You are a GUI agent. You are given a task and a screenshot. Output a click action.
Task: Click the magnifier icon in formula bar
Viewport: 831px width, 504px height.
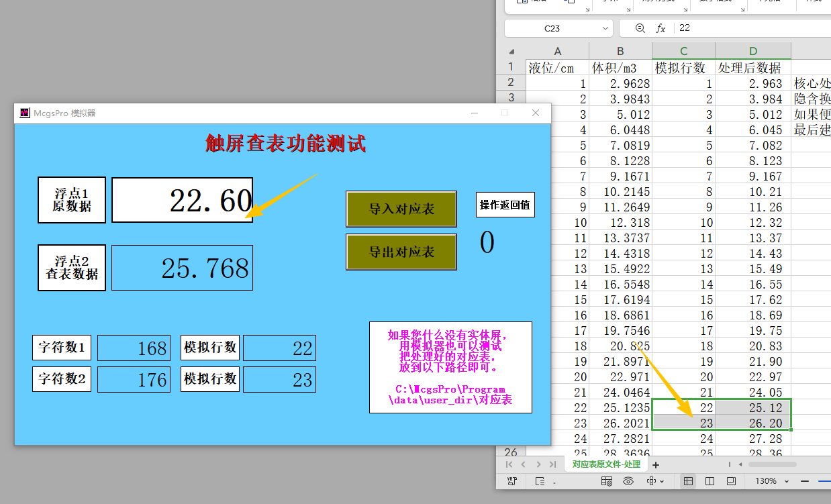tap(640, 28)
